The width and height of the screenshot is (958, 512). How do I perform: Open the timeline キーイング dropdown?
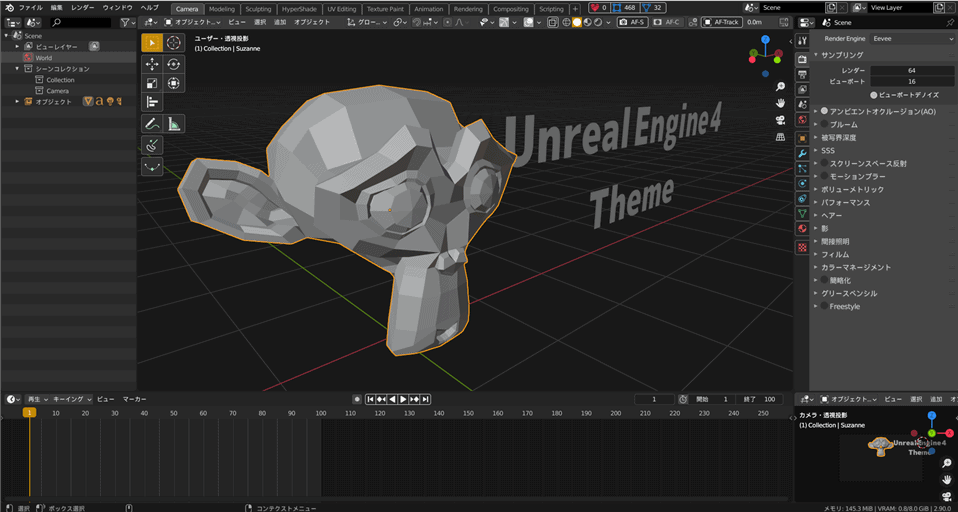click(x=72, y=399)
